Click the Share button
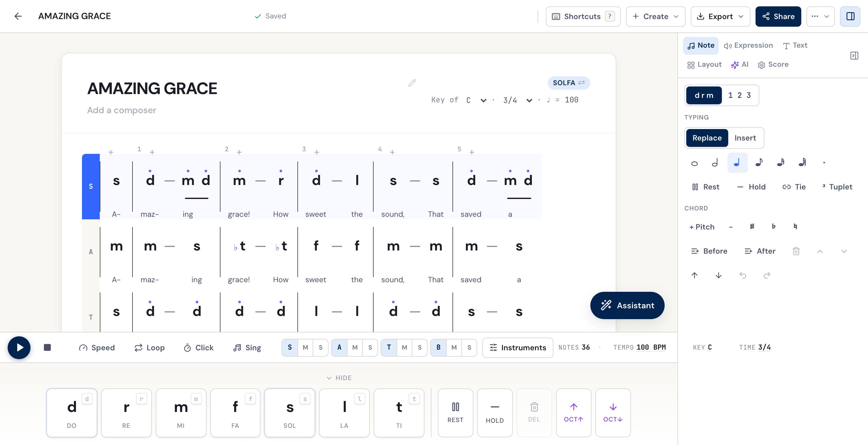The height and width of the screenshot is (445, 868). tap(778, 16)
